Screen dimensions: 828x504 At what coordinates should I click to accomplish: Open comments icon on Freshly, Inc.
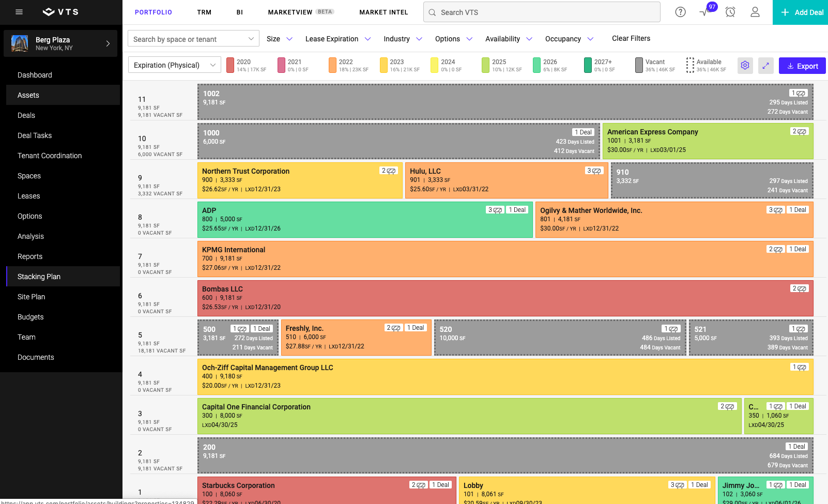tap(394, 328)
